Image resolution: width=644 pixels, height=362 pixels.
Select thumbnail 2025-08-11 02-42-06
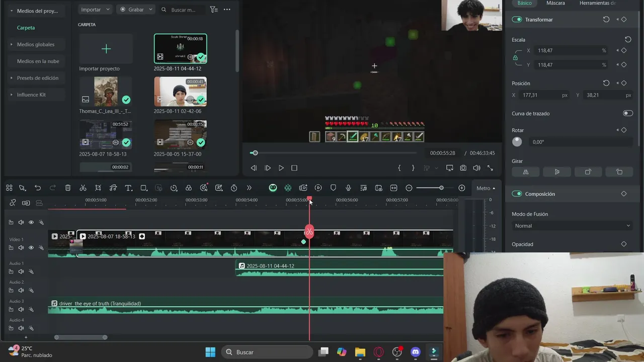point(180,92)
